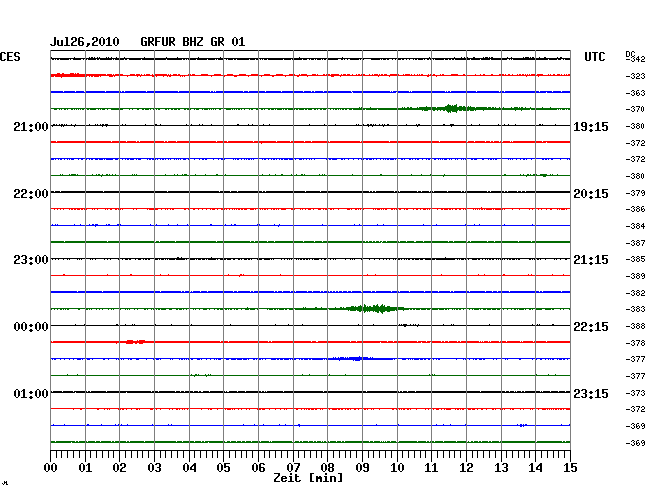Click the UTC time label "21:15"
This screenshot has height=494, width=650.
(591, 260)
